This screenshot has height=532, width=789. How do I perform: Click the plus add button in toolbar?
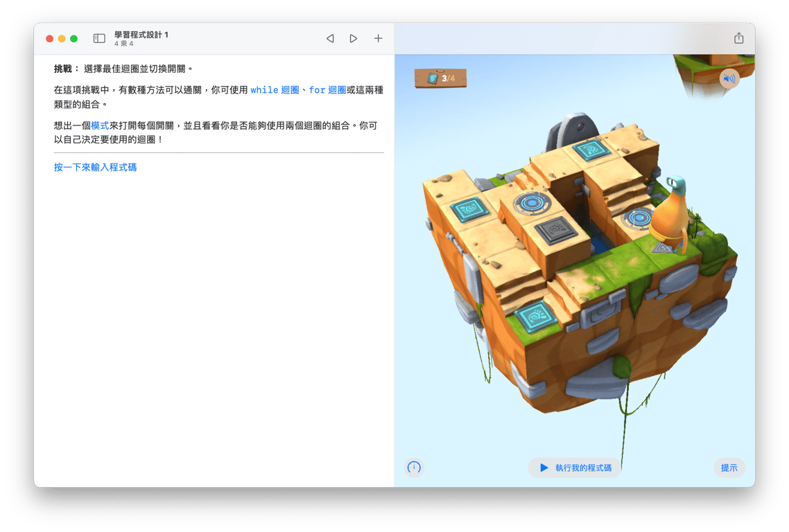[378, 38]
